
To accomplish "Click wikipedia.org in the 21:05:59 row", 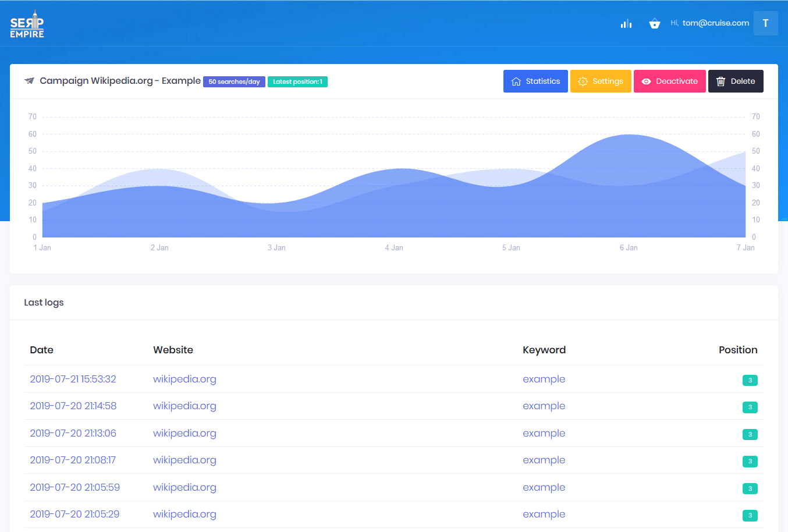I will [x=184, y=487].
